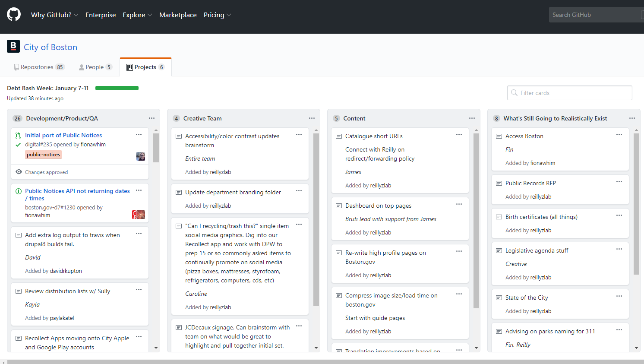This screenshot has height=364, width=644.
Task: Open Content column menu ellipsis
Action: (x=472, y=118)
